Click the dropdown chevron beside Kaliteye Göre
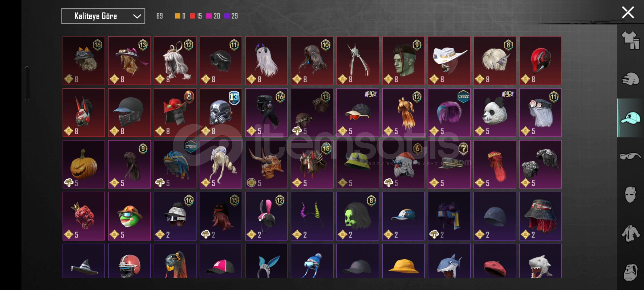Screen dimensions: 644x290 137,16
